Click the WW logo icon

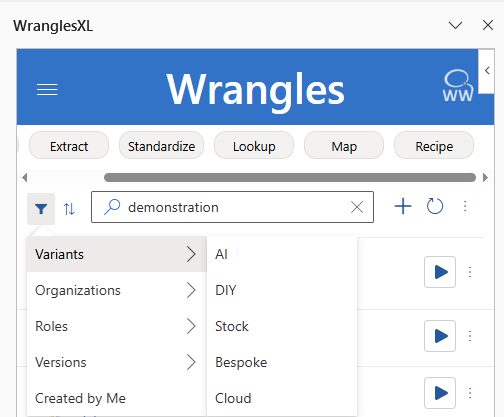[458, 86]
